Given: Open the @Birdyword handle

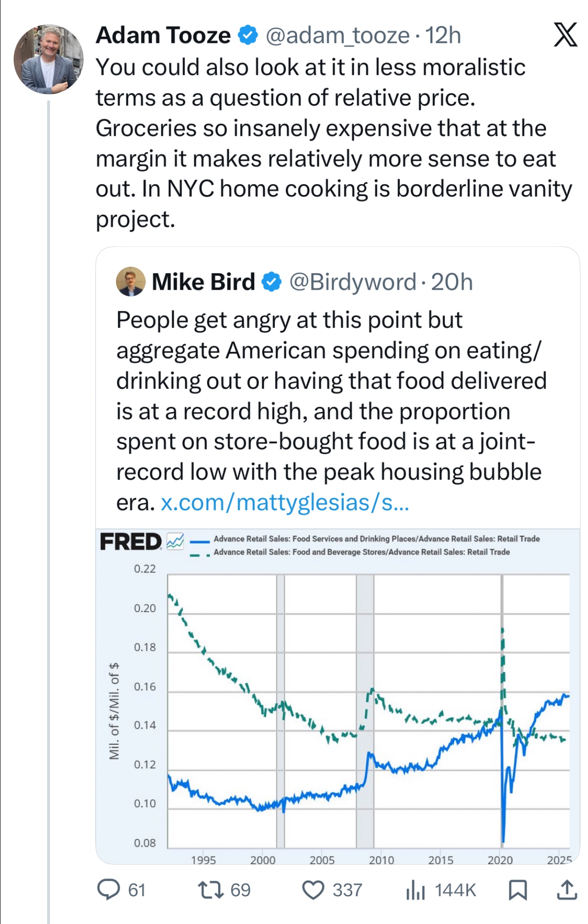Looking at the screenshot, I should (x=353, y=282).
